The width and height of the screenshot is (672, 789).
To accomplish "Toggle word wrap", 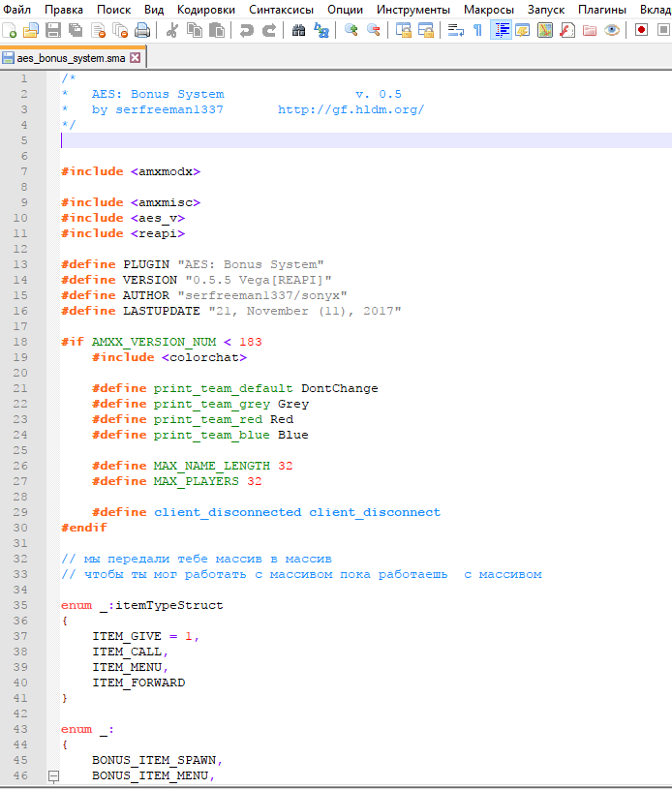I will coord(455,31).
